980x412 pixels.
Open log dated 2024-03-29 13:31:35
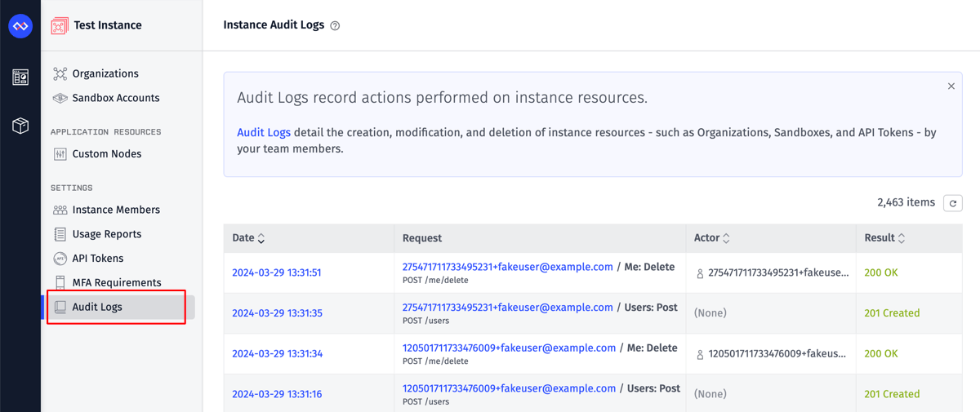pos(277,313)
